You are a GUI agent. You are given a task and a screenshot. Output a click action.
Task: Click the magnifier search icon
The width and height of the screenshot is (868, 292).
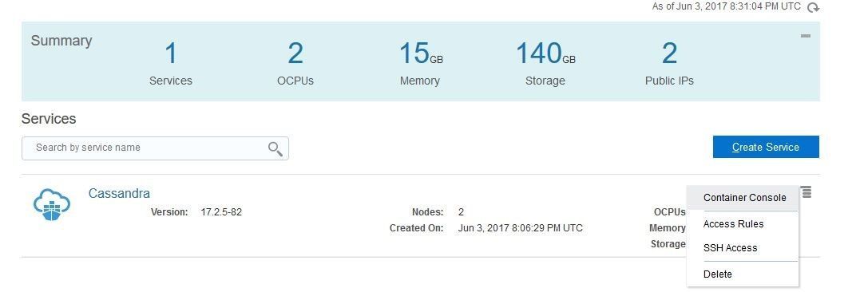(x=275, y=148)
